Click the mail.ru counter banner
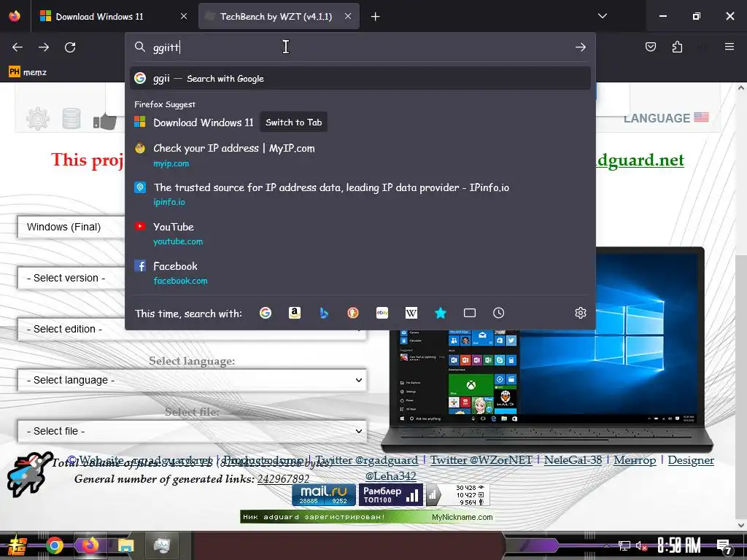 tap(324, 495)
